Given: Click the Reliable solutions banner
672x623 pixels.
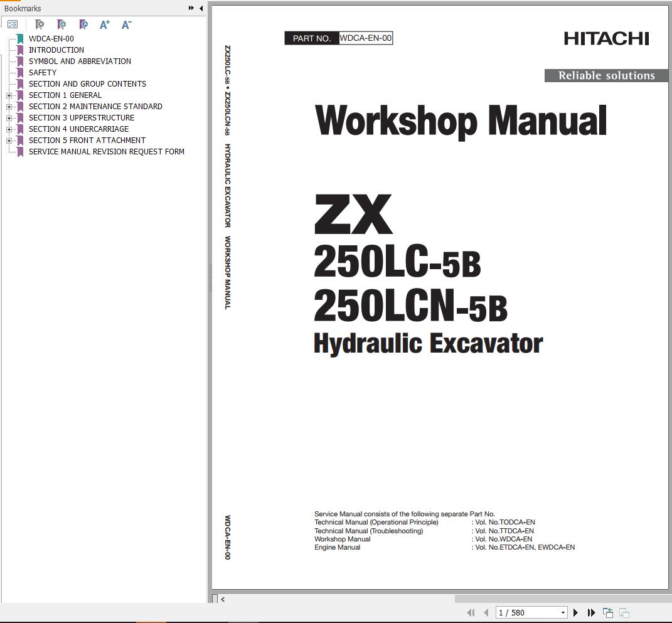Looking at the screenshot, I should point(606,75).
